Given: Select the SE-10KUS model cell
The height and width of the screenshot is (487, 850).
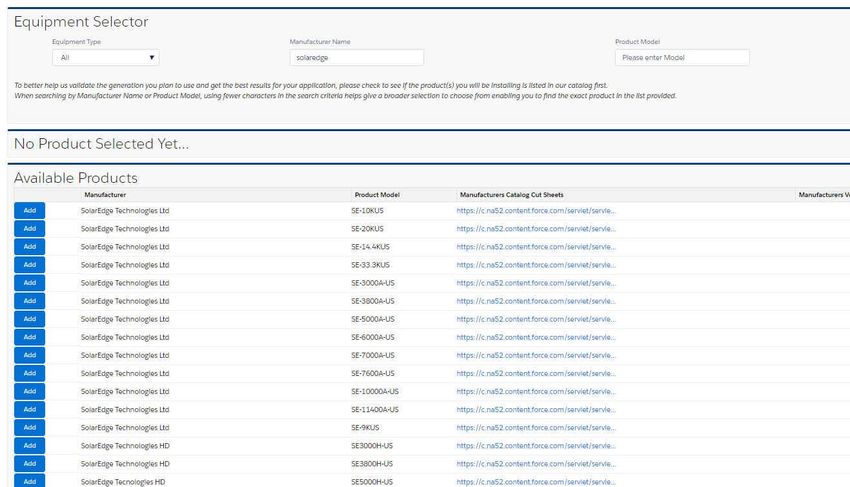Looking at the screenshot, I should click(x=367, y=210).
